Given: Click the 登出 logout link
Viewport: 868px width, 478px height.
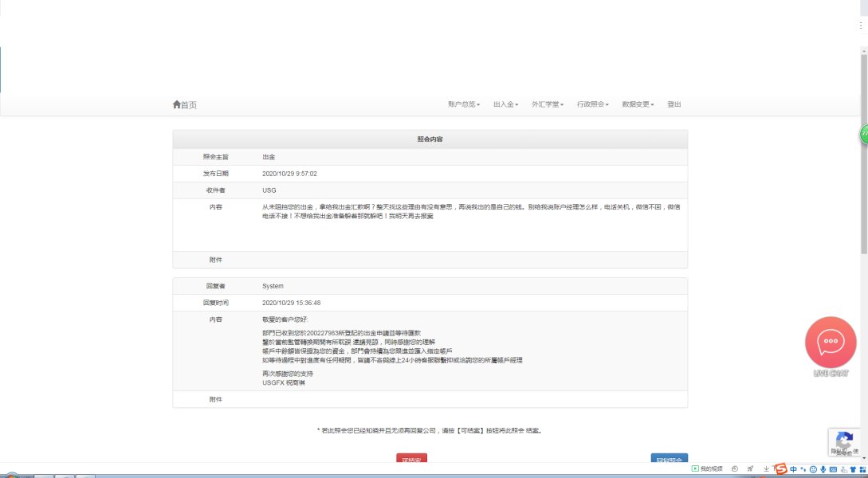Looking at the screenshot, I should click(674, 104).
